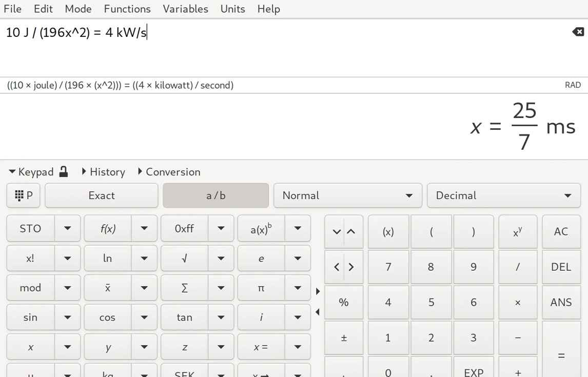Open the Functions menu
Viewport: 588px width, 377px height.
click(127, 9)
